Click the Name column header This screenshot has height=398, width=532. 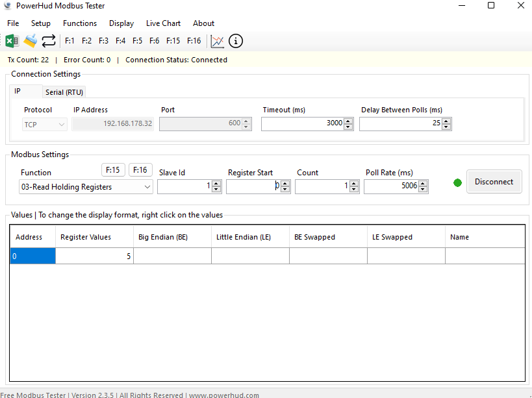pyautogui.click(x=485, y=236)
